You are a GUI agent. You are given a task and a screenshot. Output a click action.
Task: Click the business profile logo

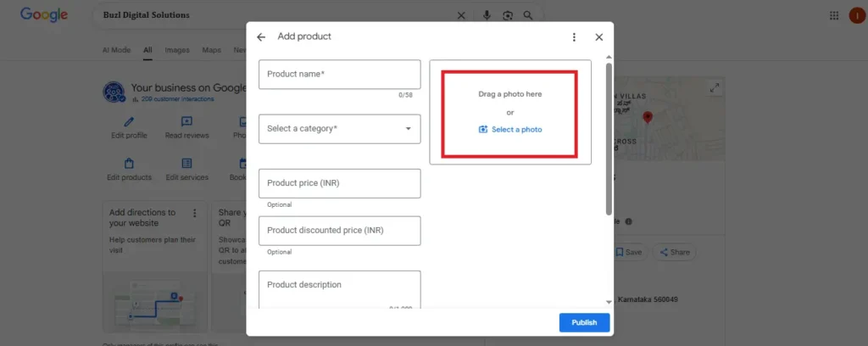point(114,92)
